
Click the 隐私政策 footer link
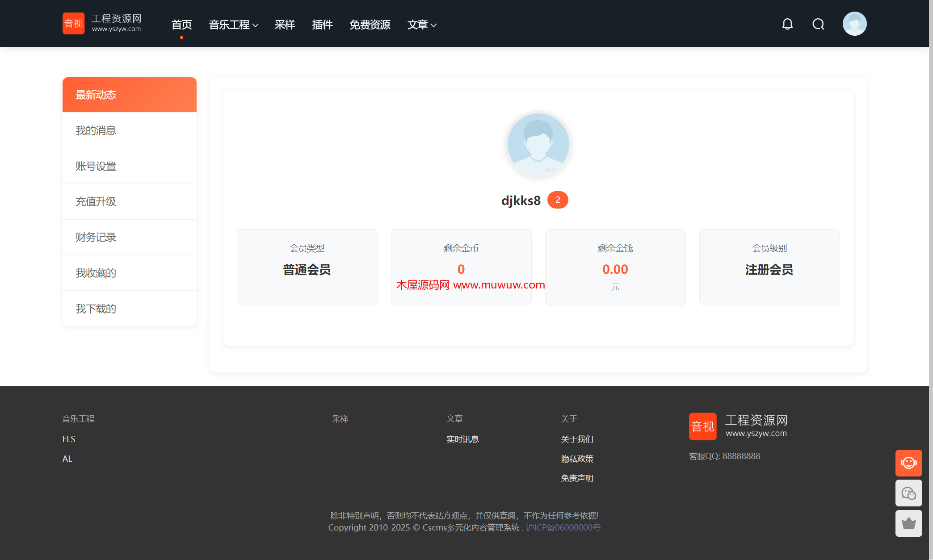(x=577, y=459)
